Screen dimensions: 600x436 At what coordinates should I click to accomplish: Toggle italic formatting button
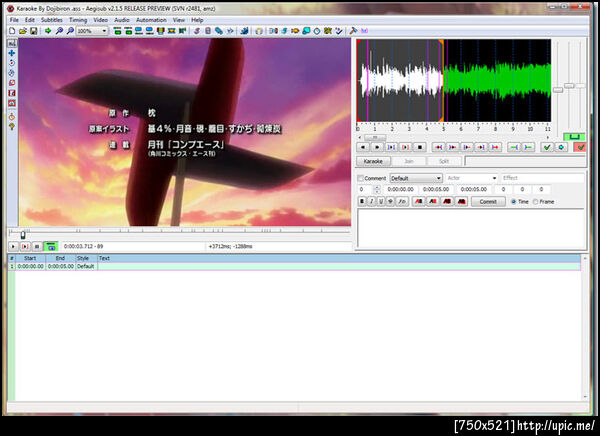372,201
